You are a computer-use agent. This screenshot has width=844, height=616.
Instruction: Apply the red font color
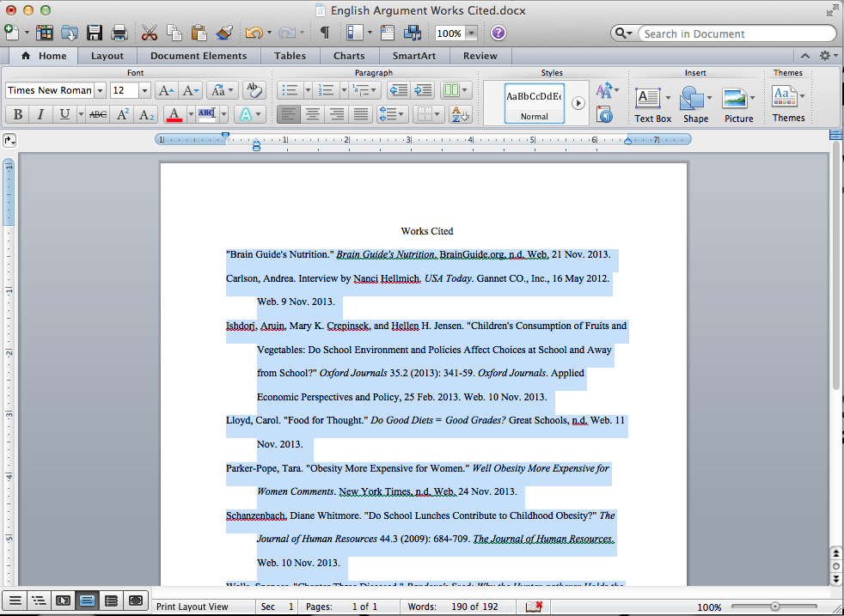(x=174, y=114)
